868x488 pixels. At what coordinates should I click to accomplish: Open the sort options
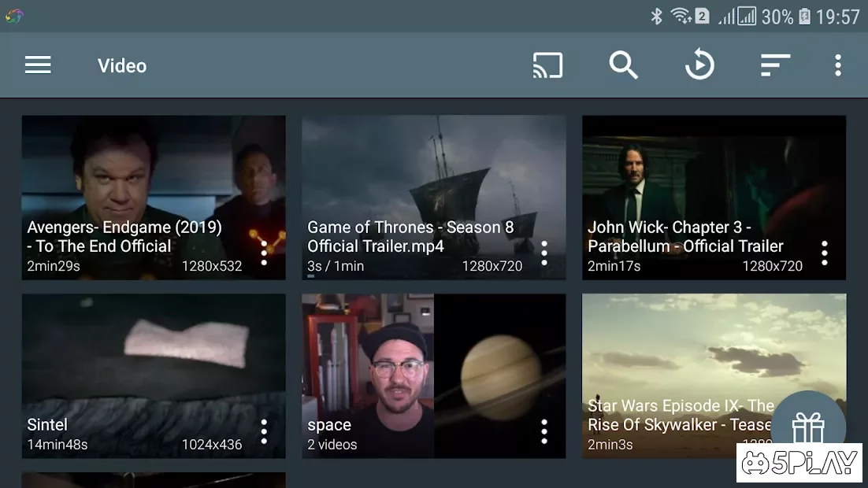coord(775,65)
